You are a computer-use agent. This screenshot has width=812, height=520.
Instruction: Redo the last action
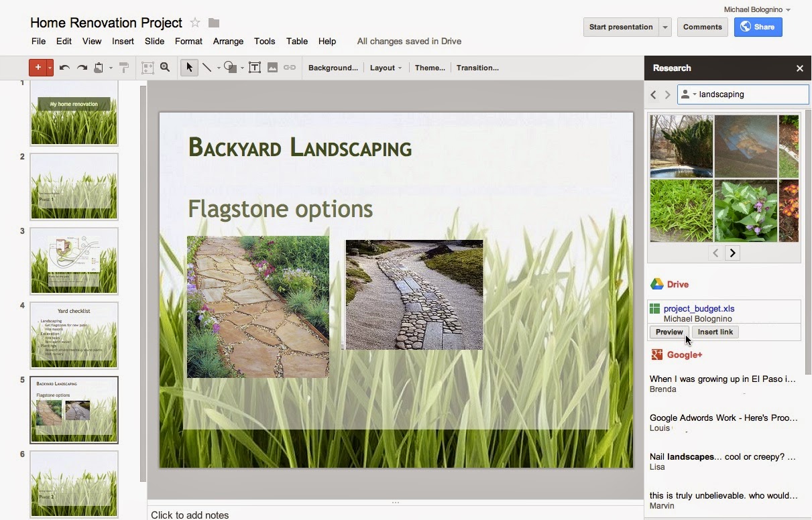[82, 68]
